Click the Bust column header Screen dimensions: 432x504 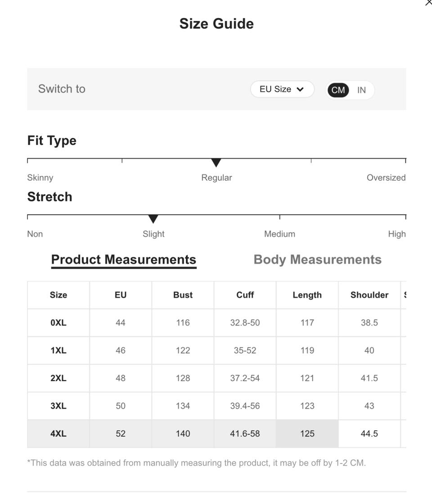(183, 295)
